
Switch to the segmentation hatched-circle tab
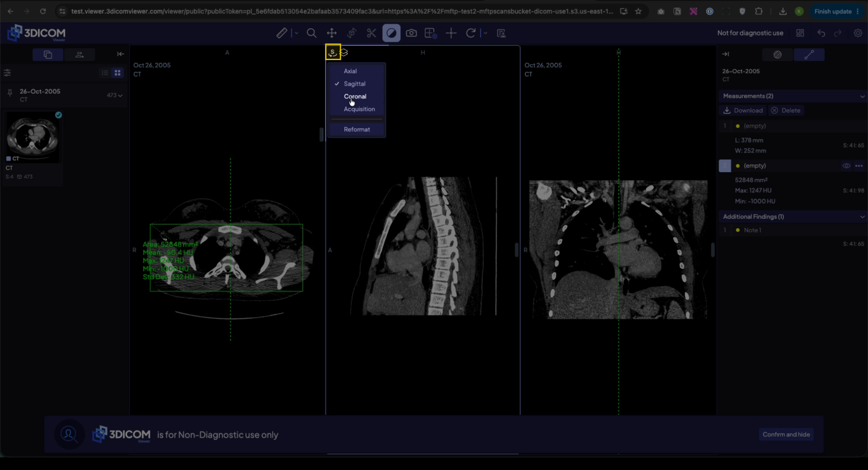coord(777,55)
